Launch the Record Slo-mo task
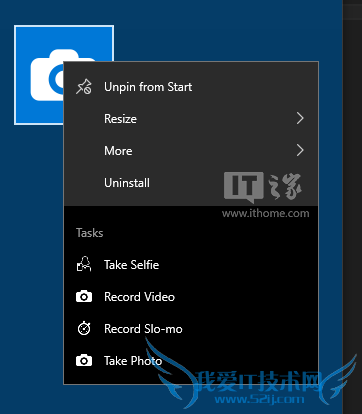 (191, 329)
